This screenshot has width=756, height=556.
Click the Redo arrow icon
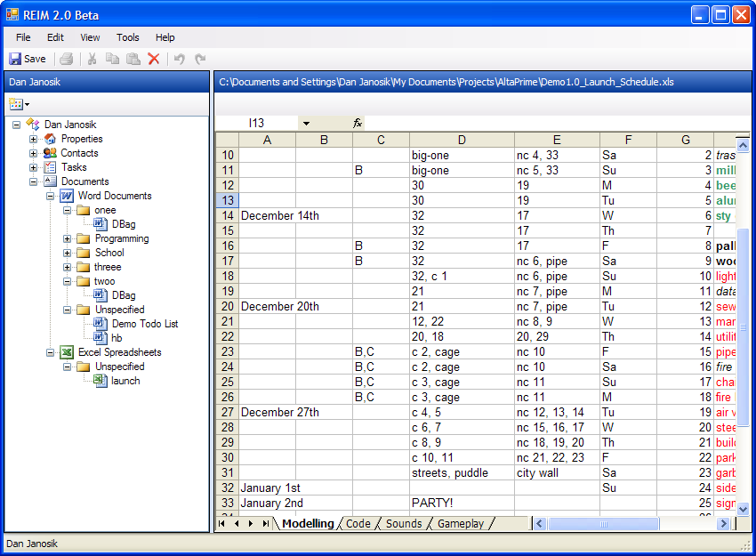point(200,59)
